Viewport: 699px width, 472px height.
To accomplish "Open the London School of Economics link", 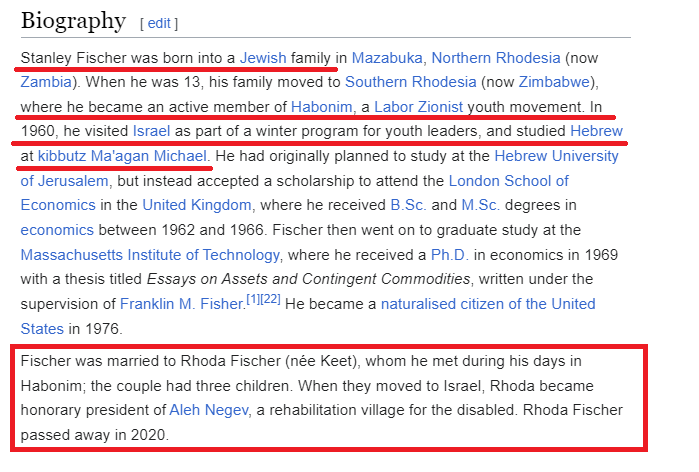I will tap(508, 181).
